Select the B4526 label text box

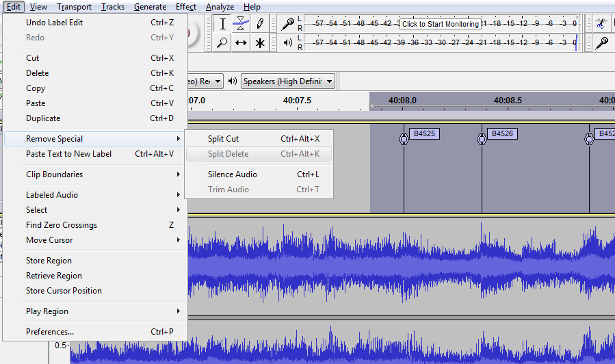502,133
